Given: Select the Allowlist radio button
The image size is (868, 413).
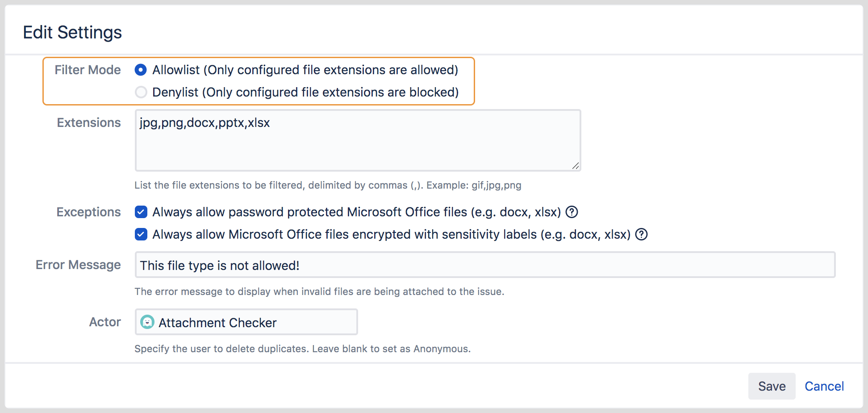Looking at the screenshot, I should [x=141, y=70].
